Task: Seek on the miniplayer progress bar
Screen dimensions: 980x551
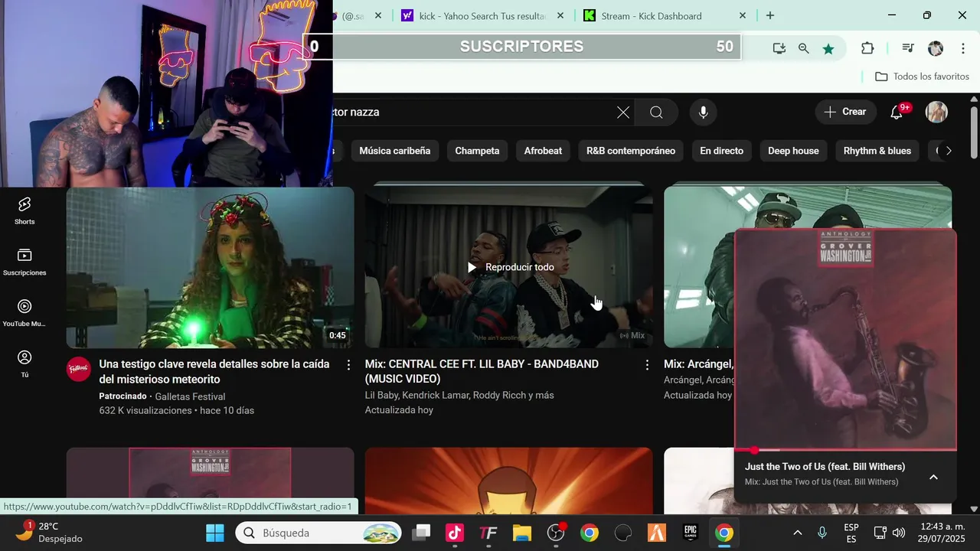Action: click(845, 450)
